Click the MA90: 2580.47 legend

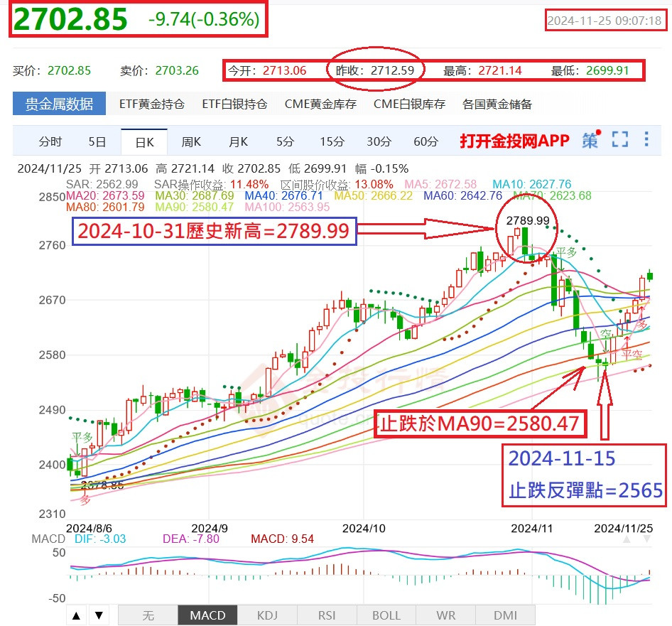pyautogui.click(x=195, y=207)
